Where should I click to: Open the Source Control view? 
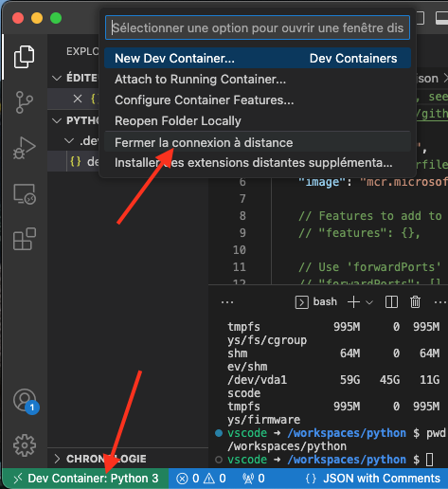24,102
